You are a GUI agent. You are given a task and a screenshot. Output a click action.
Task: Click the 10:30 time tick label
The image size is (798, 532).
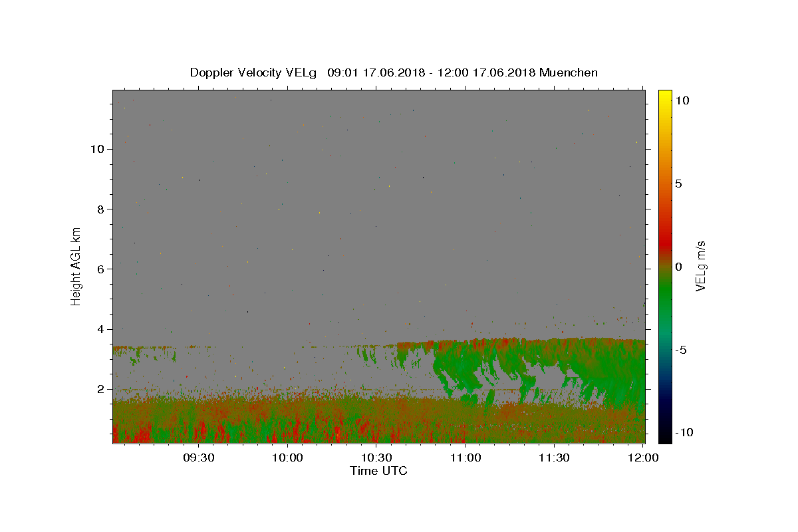click(376, 458)
